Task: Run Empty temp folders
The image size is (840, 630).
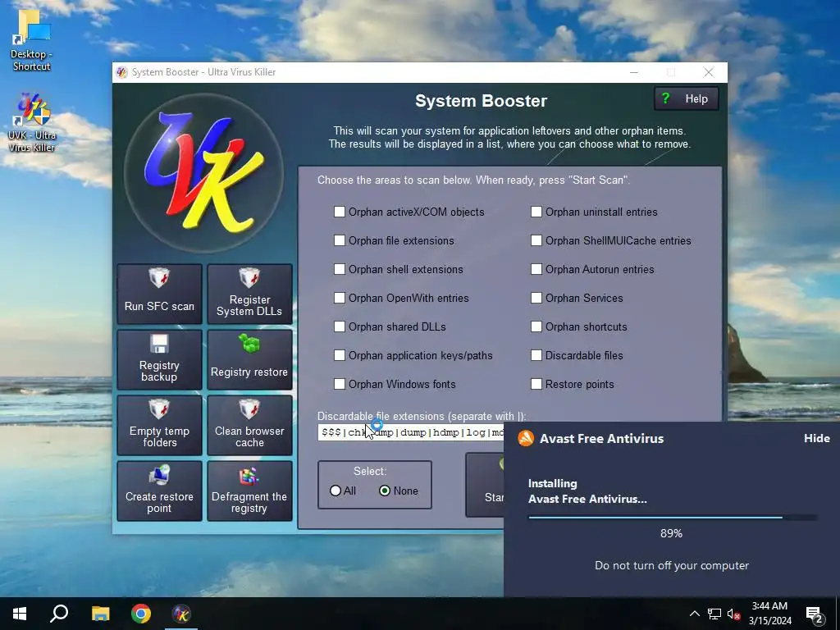Action: coord(159,426)
